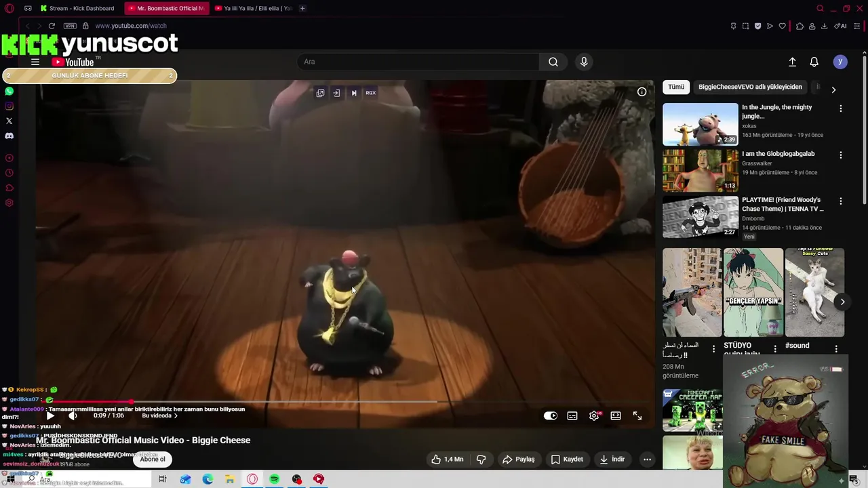The height and width of the screenshot is (488, 868).
Task: Open the YouTube upload/create icon
Action: coord(792,62)
